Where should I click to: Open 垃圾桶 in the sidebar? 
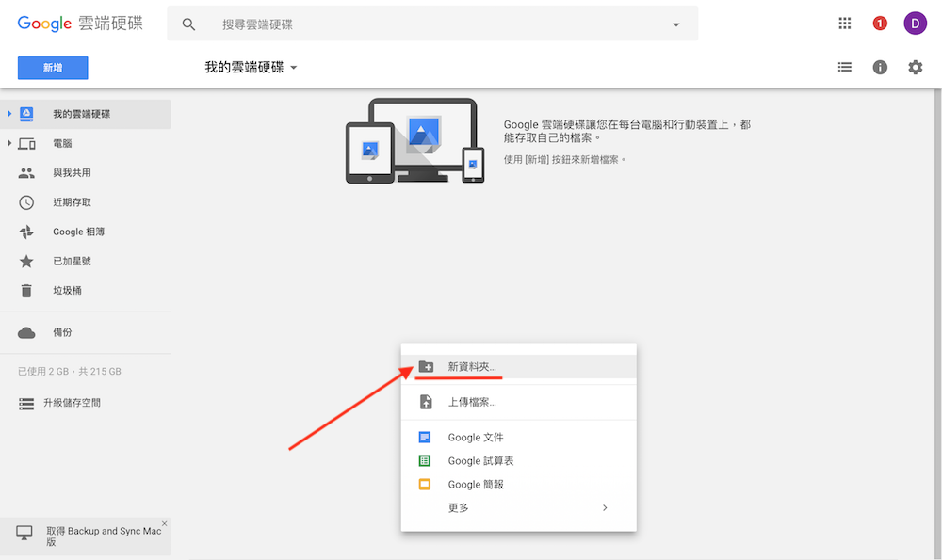pos(86,291)
